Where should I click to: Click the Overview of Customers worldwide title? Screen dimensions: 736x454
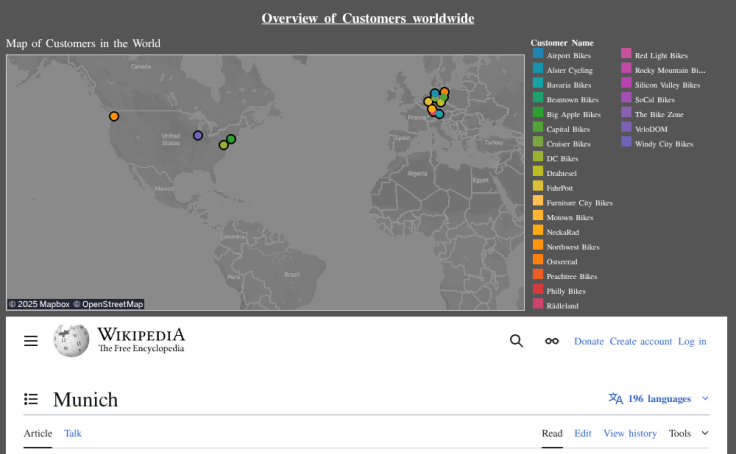click(368, 18)
